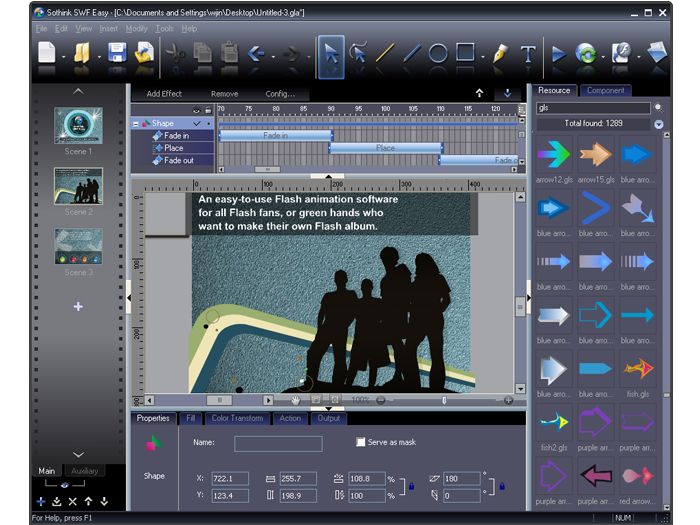Image resolution: width=700 pixels, height=525 pixels.
Task: Switch to the Action tab
Action: tap(290, 418)
